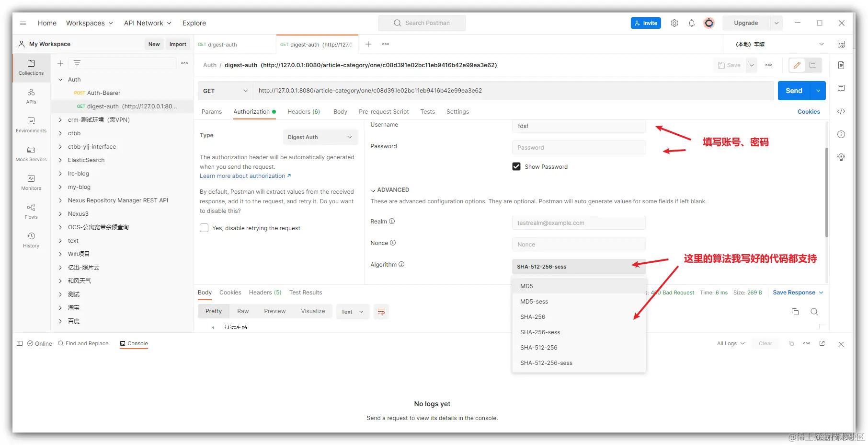This screenshot has width=868, height=445.
Task: Open Mock Servers in sidebar
Action: tap(31, 153)
